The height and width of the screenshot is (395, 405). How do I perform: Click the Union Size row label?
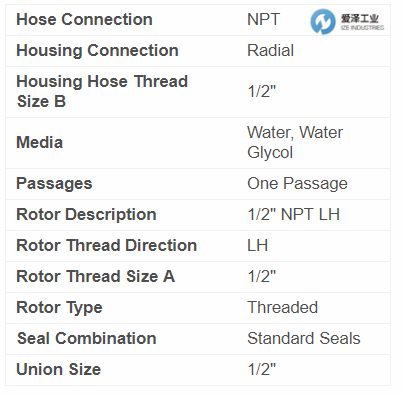(59, 369)
